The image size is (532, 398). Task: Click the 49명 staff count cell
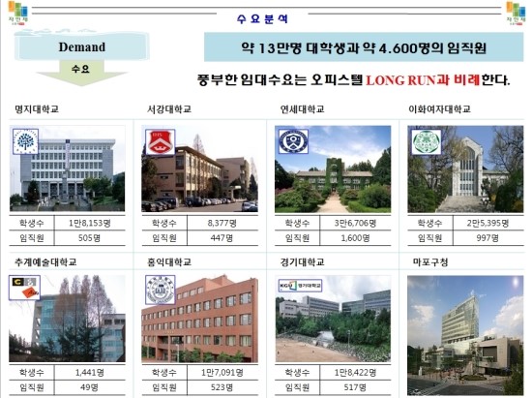90,387
